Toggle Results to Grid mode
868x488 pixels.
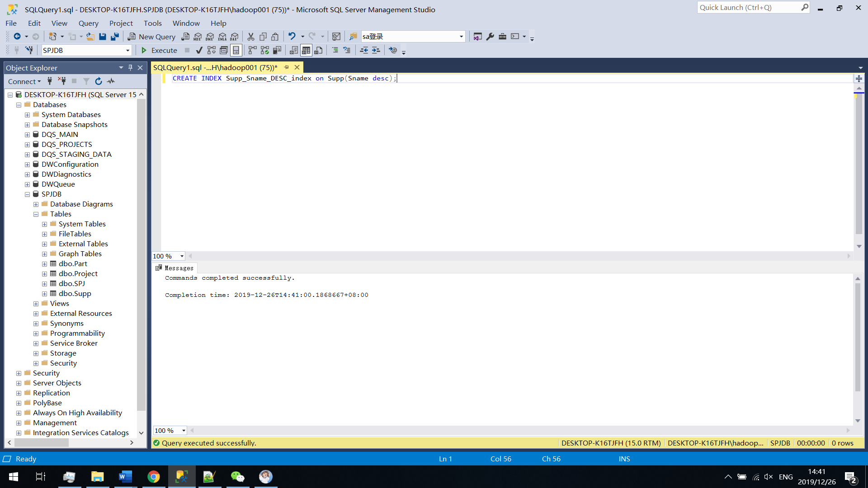pyautogui.click(x=306, y=50)
